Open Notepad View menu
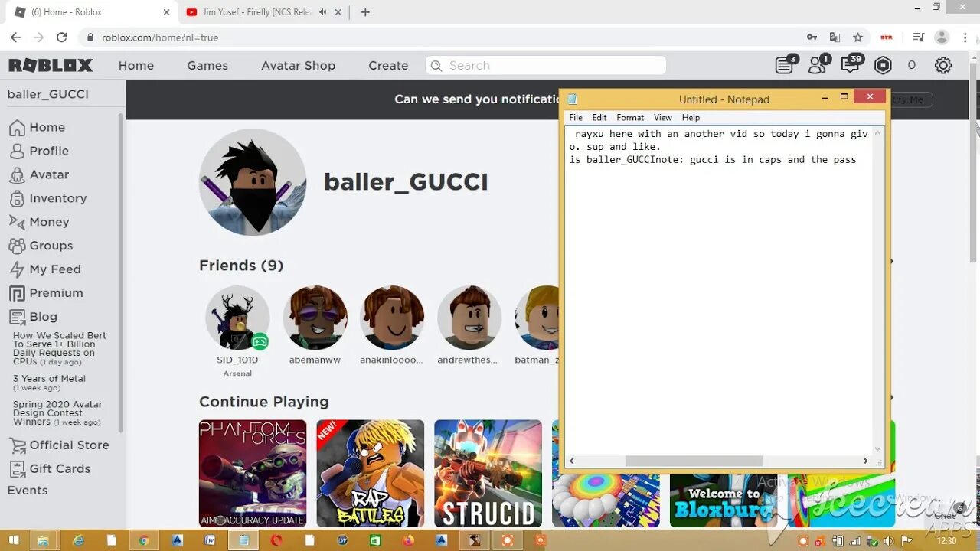Viewport: 980px width, 551px height. click(663, 117)
